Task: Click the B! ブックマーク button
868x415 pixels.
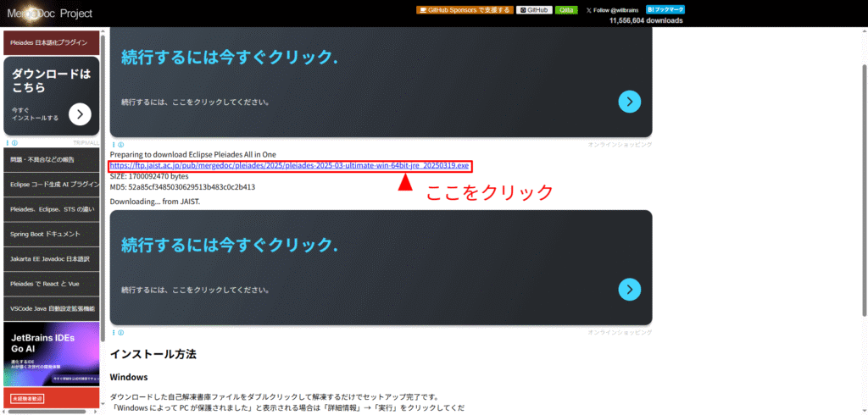Action: (665, 9)
